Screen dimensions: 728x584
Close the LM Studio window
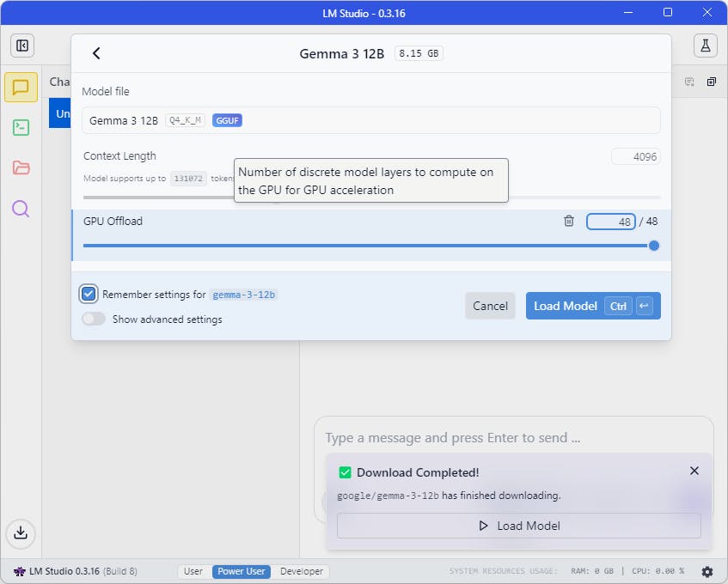(707, 13)
